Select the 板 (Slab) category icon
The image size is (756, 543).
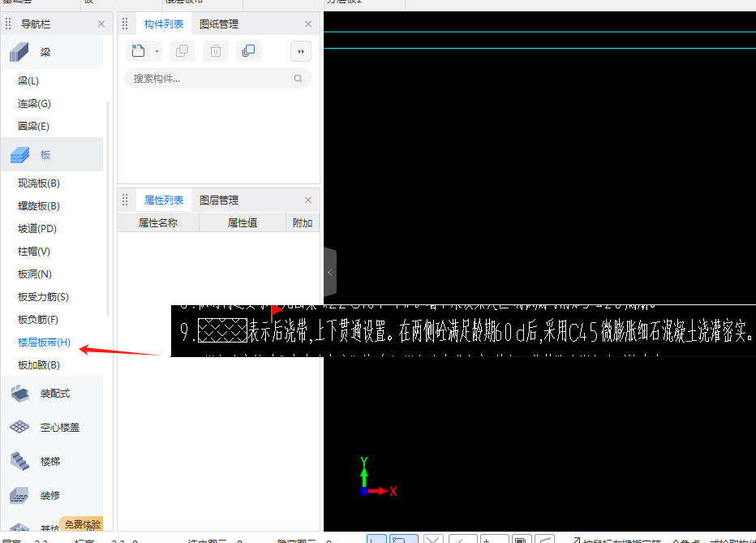pyautogui.click(x=19, y=154)
